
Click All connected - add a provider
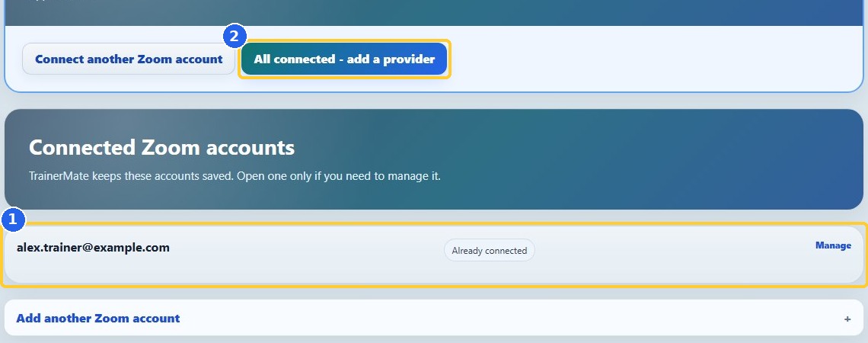click(343, 59)
